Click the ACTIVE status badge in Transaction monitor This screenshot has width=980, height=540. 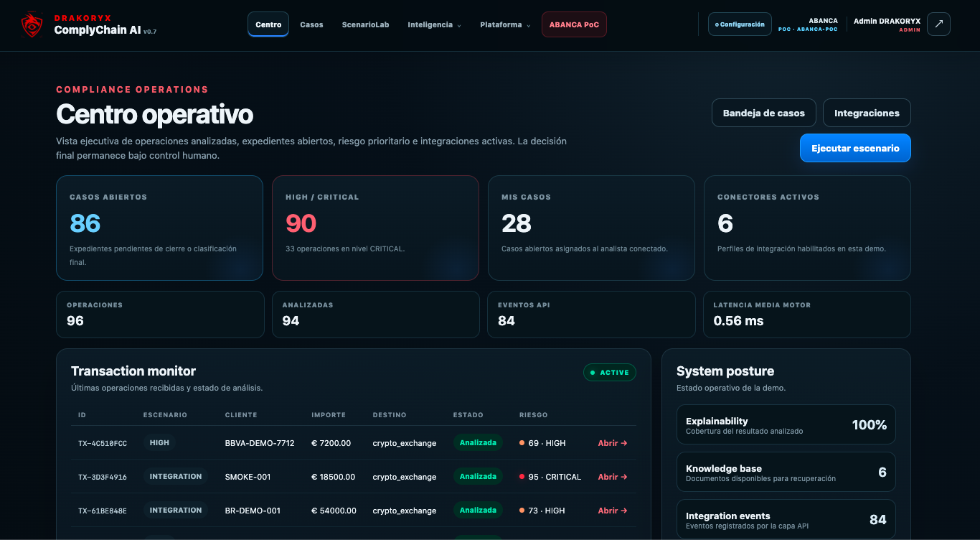click(610, 372)
